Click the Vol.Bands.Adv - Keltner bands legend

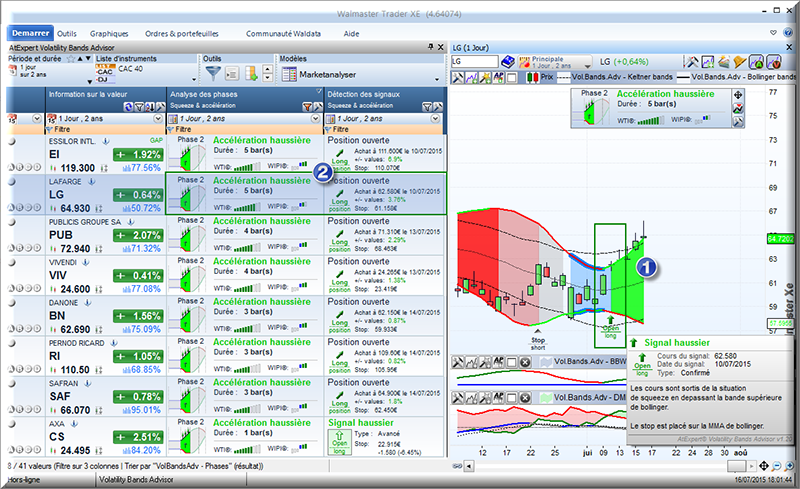[615, 77]
